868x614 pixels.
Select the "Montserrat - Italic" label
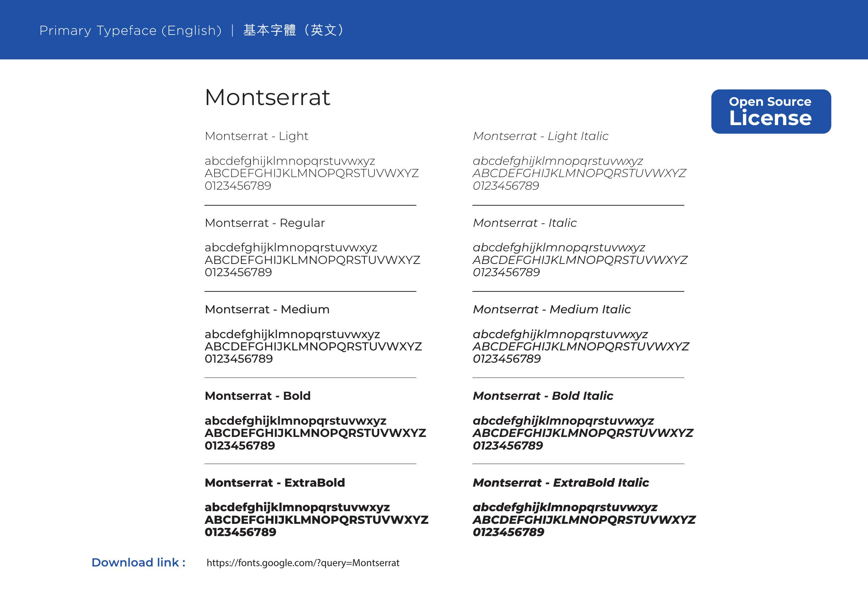tap(525, 223)
